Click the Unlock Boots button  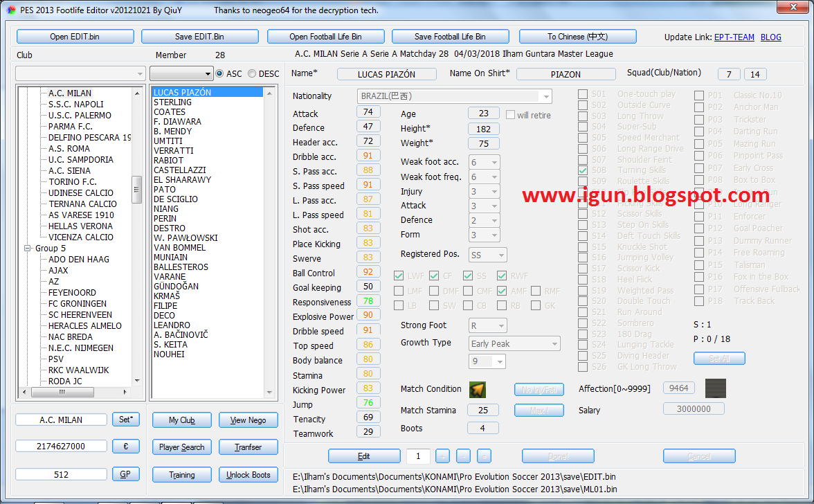point(248,474)
